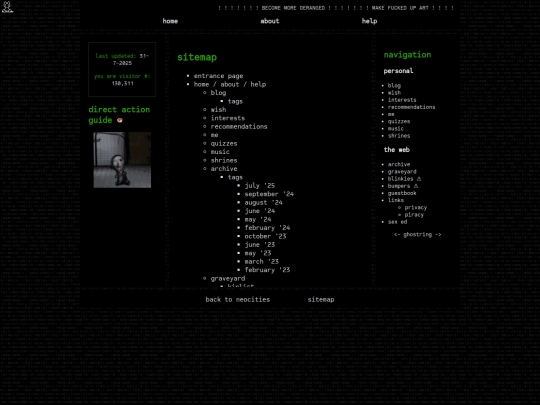Image resolution: width=540 pixels, height=405 pixels.
Task: Open the direct action guide link
Action: tap(119, 115)
